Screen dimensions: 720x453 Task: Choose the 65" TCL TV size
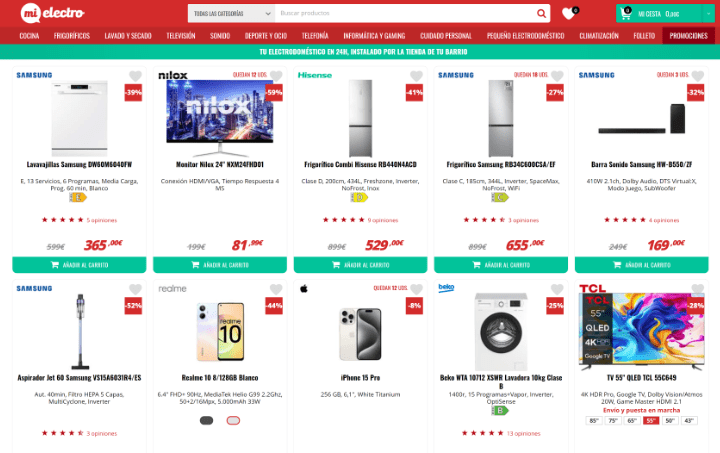(x=632, y=420)
